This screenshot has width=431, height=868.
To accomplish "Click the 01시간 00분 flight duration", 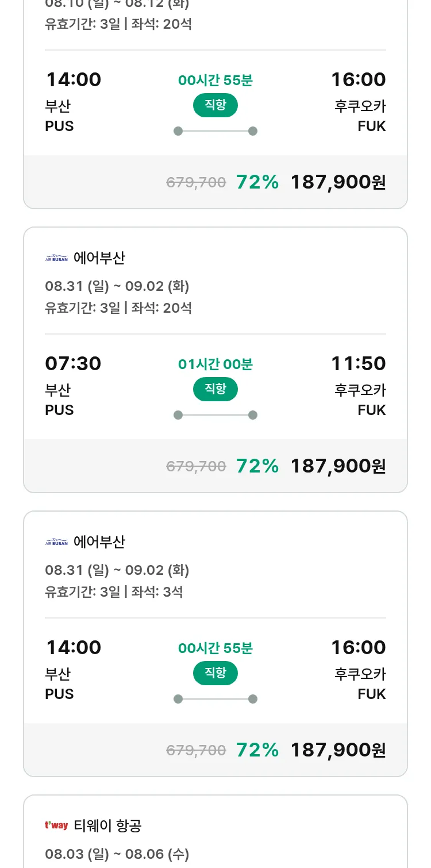I will click(215, 364).
